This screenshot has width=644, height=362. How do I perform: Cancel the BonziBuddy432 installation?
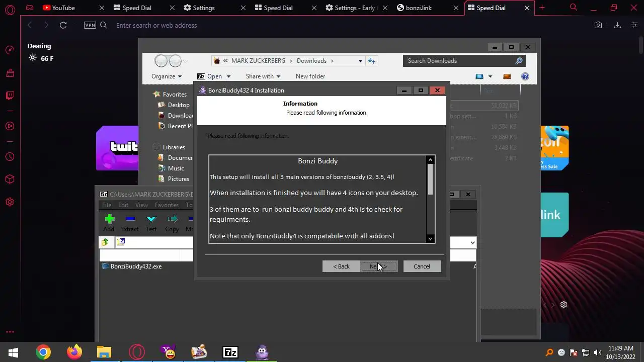pyautogui.click(x=422, y=266)
